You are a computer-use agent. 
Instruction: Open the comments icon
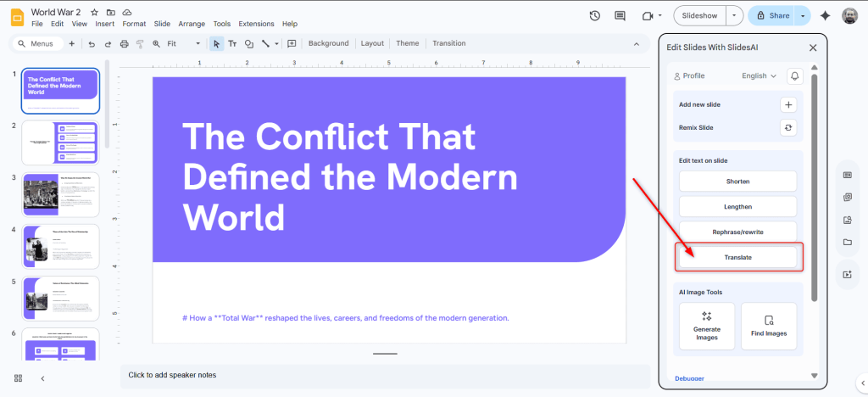click(620, 15)
